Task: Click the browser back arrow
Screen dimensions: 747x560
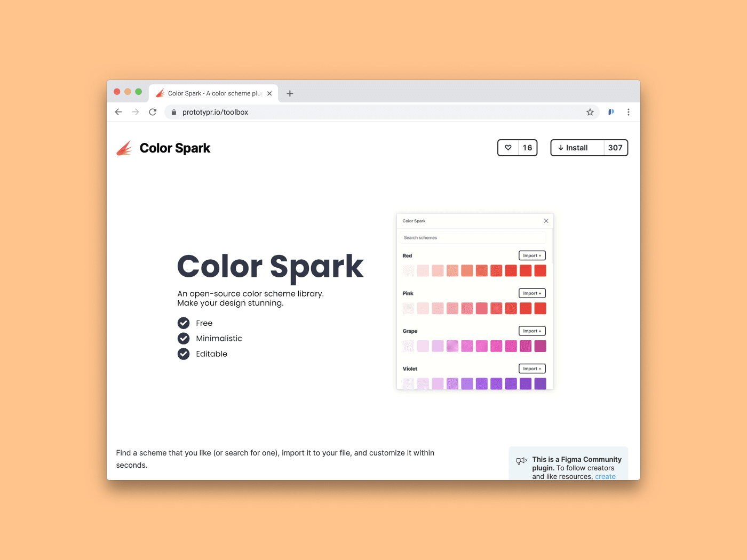Action: 118,112
